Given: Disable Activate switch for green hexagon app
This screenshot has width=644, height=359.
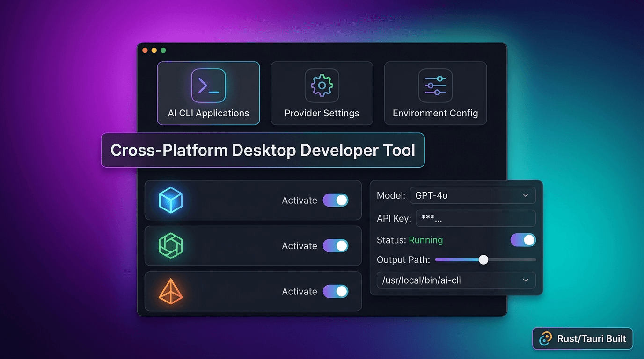Looking at the screenshot, I should 336,246.
